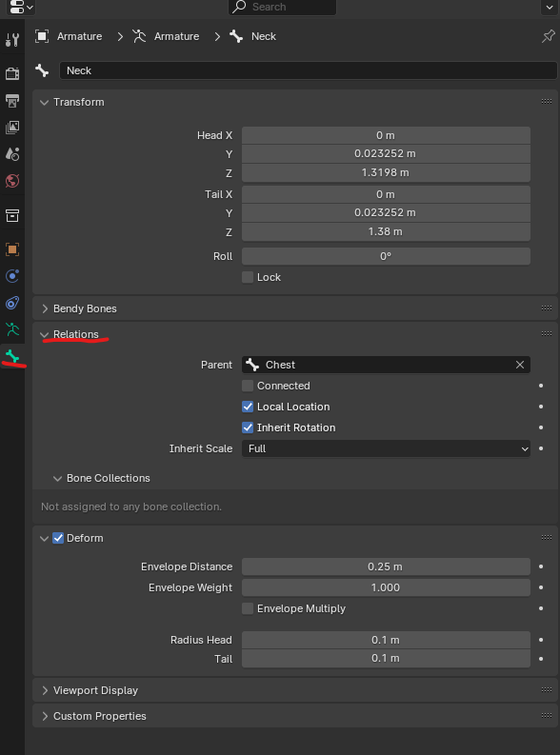Screen dimensions: 560x755
Task: Uncheck the Inherit Rotation option
Action: [x=248, y=427]
